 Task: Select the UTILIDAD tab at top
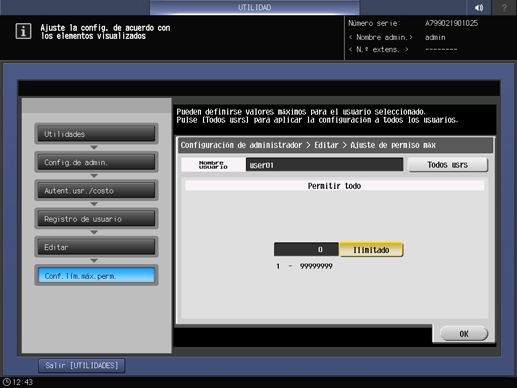click(x=254, y=7)
